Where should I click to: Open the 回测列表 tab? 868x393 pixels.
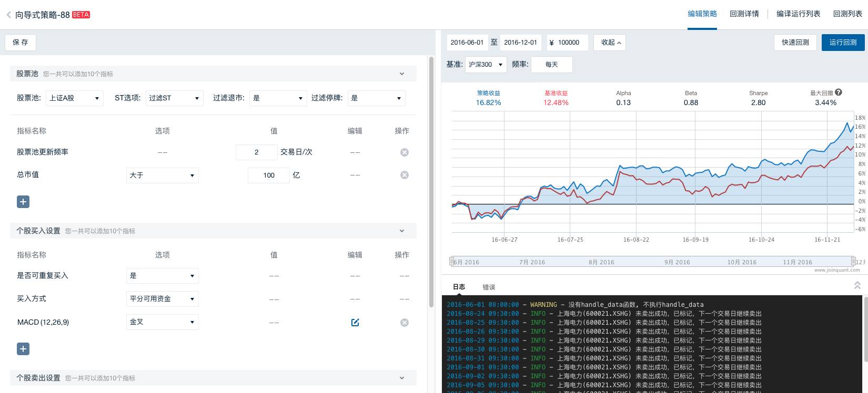tap(847, 14)
